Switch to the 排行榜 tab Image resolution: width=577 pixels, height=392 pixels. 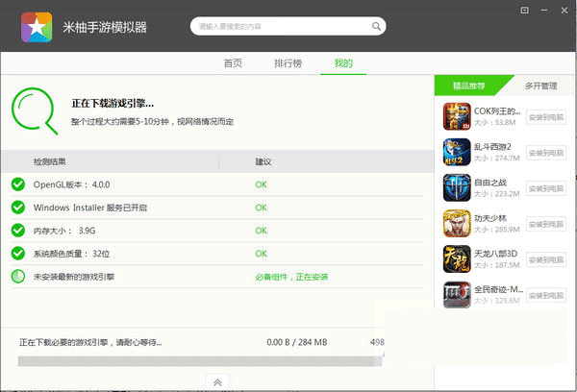288,63
